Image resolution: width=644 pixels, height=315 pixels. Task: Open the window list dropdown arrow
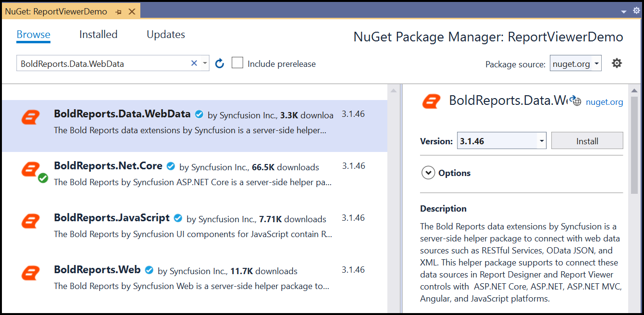point(624,12)
